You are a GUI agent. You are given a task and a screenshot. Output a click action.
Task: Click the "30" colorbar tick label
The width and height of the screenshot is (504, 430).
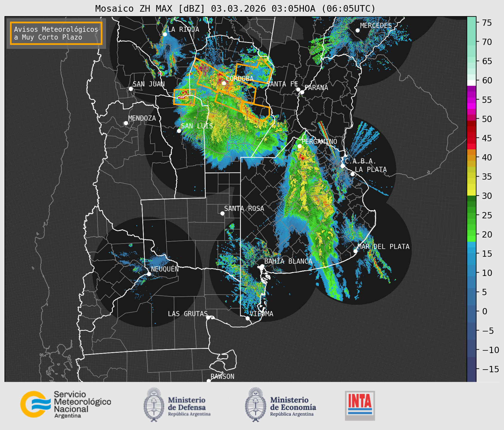point(487,196)
